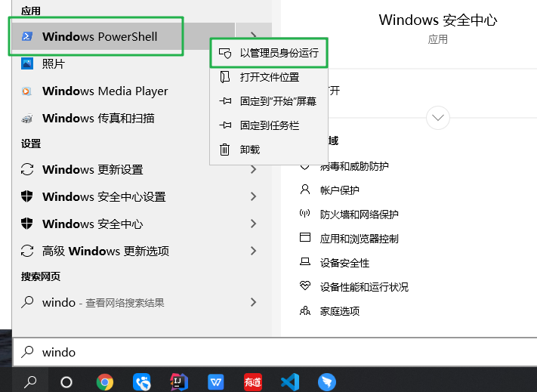Choose 固定到任务栏 menu entry

[x=269, y=125]
